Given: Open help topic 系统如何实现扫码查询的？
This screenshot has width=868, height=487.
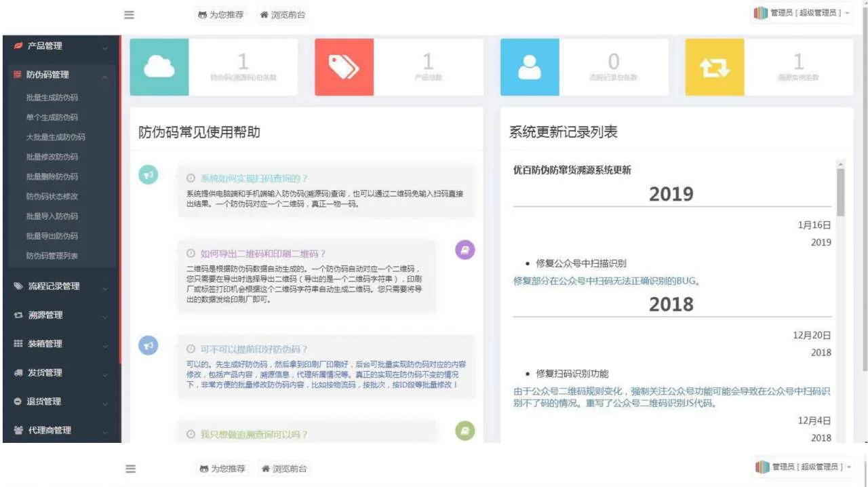Looking at the screenshot, I should click(x=254, y=178).
